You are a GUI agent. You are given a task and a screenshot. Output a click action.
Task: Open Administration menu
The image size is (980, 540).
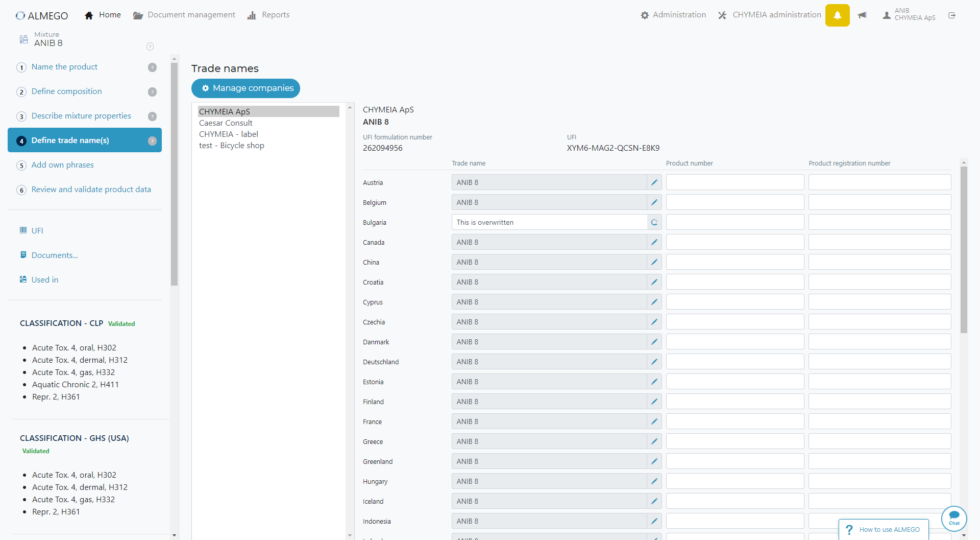(x=673, y=15)
